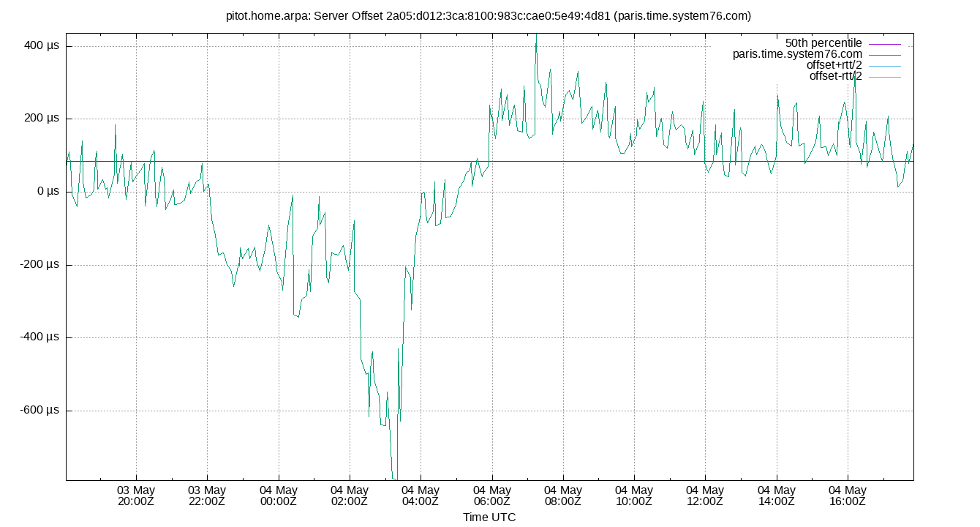Viewport: 980px width, 527px height.
Task: Click the '400 µs' y-axis label
Action: click(42, 46)
